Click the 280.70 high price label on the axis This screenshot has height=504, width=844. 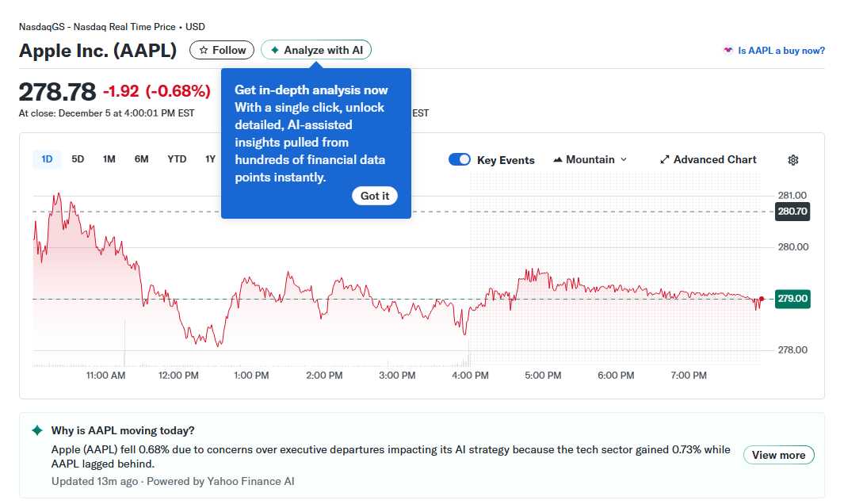(791, 212)
